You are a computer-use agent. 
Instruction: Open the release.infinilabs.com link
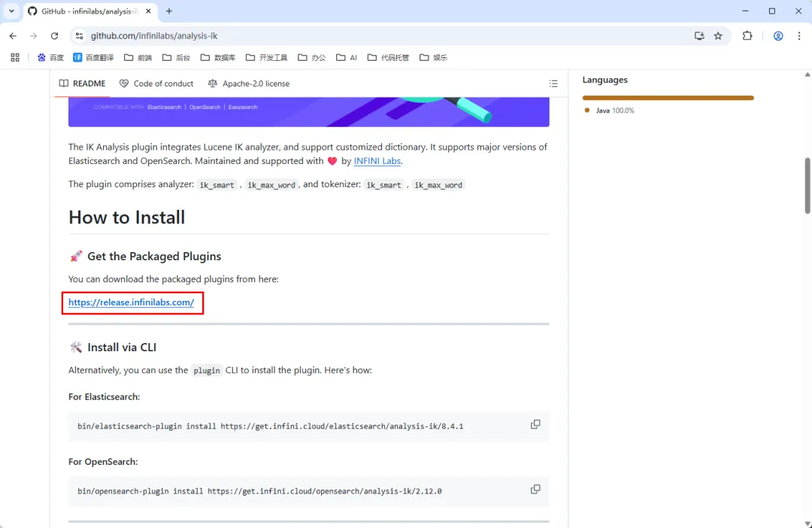tap(131, 302)
